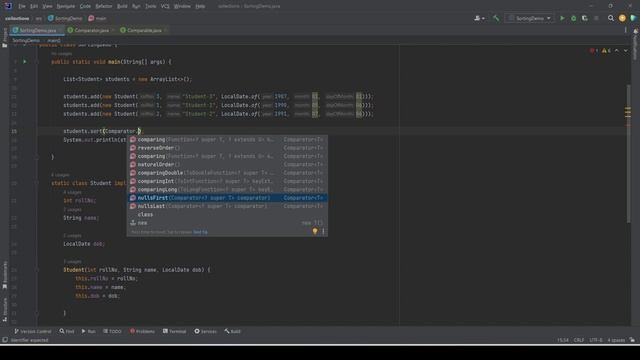This screenshot has height=360, width=640.
Task: Open Search Everywhere magnifier icon
Action: pos(611,18)
